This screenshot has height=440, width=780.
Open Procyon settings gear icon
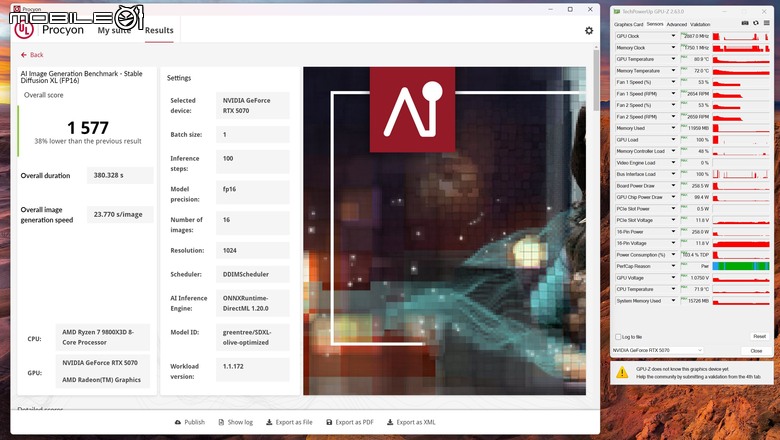coord(589,31)
